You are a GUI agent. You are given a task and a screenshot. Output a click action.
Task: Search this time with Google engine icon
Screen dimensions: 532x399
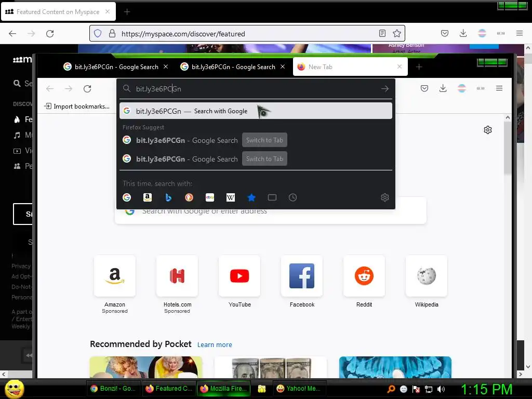127,197
